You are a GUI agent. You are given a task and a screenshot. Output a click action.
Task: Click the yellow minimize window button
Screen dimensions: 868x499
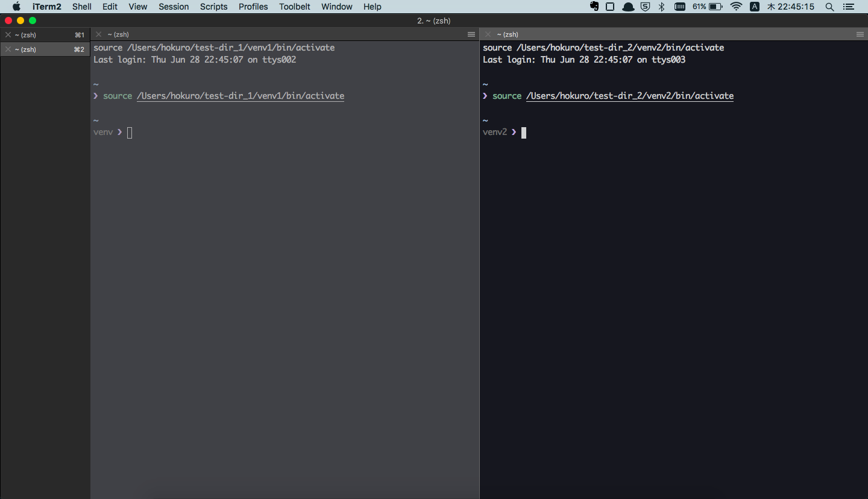20,20
